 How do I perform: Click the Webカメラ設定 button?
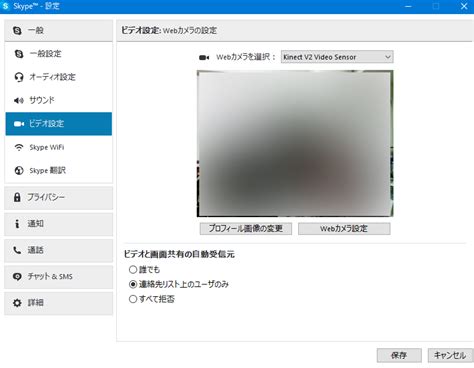(x=344, y=229)
